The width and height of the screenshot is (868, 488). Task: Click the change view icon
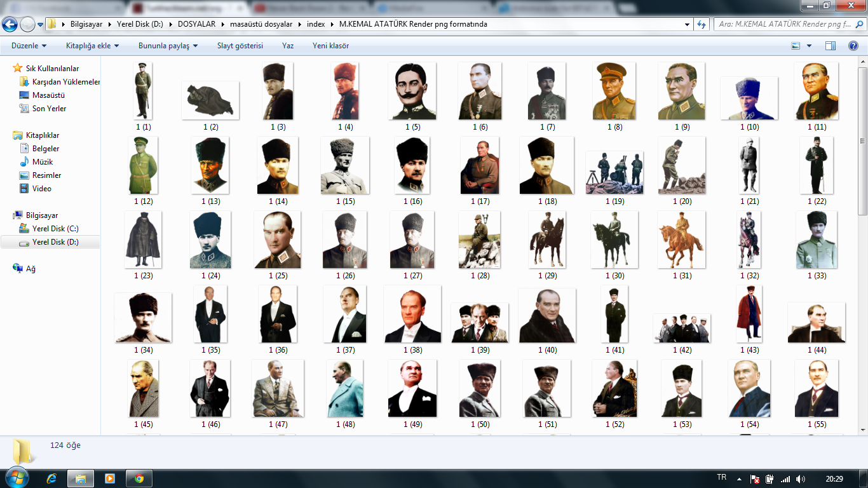click(x=796, y=46)
